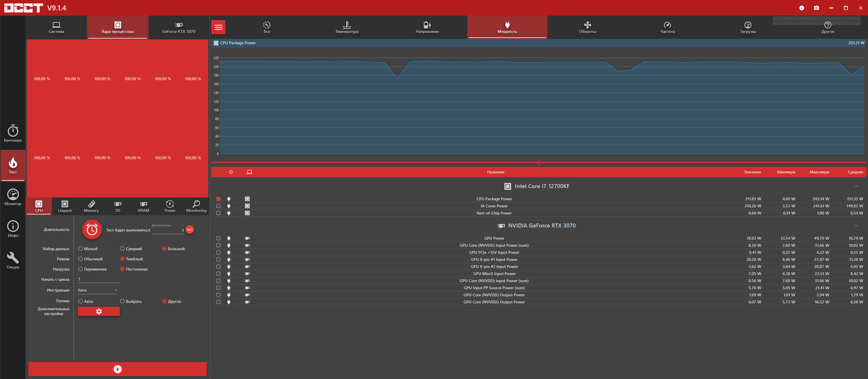
Task: Open the Инструкции Авто dropdown
Action: (x=97, y=290)
